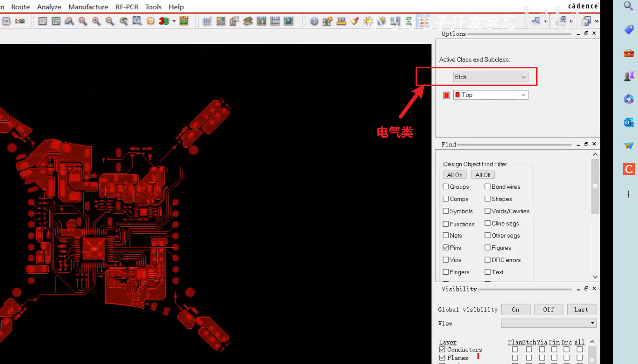Open the Help menu
638x364 pixels.
point(176,7)
